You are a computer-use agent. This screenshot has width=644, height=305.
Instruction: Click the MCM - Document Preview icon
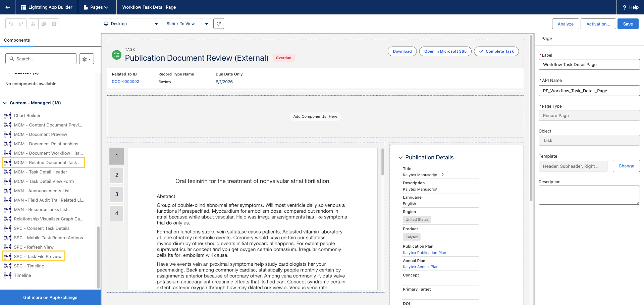[x=8, y=135]
